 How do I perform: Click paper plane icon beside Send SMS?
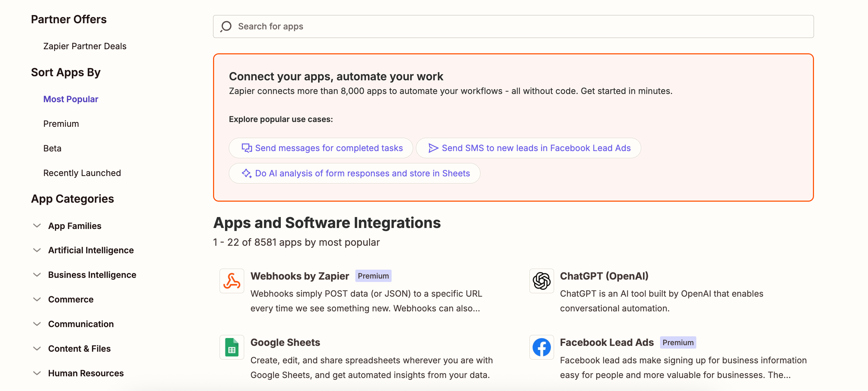433,148
